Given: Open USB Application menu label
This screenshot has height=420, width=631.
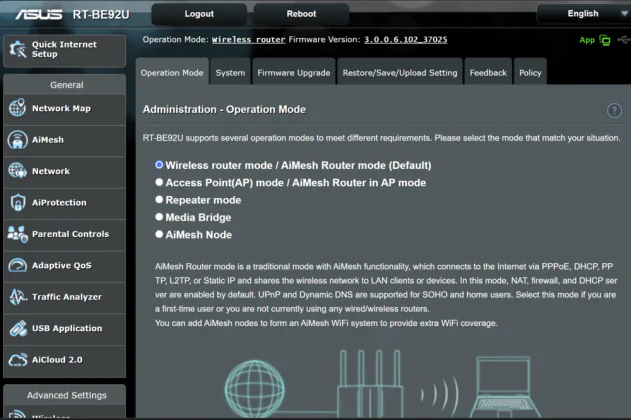Looking at the screenshot, I should (67, 328).
